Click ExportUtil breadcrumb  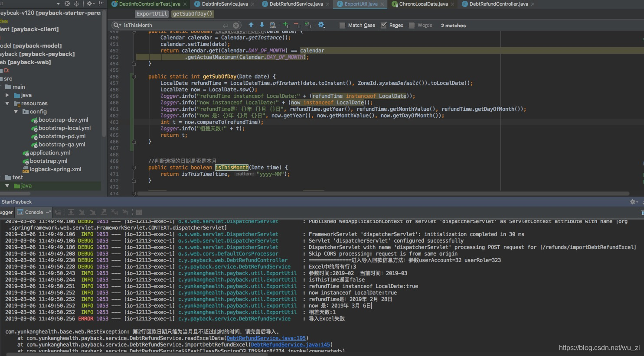pos(152,14)
